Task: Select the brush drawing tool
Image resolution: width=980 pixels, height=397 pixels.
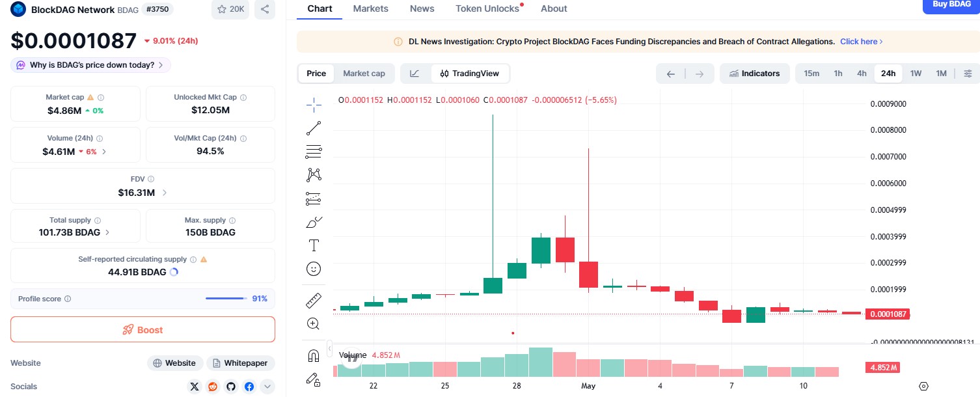Action: tap(314, 222)
